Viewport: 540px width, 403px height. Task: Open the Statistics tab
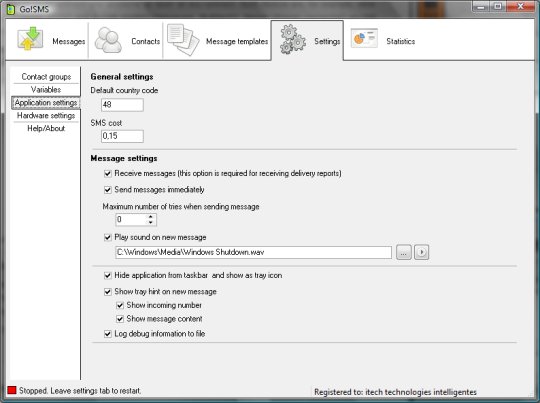click(x=401, y=41)
